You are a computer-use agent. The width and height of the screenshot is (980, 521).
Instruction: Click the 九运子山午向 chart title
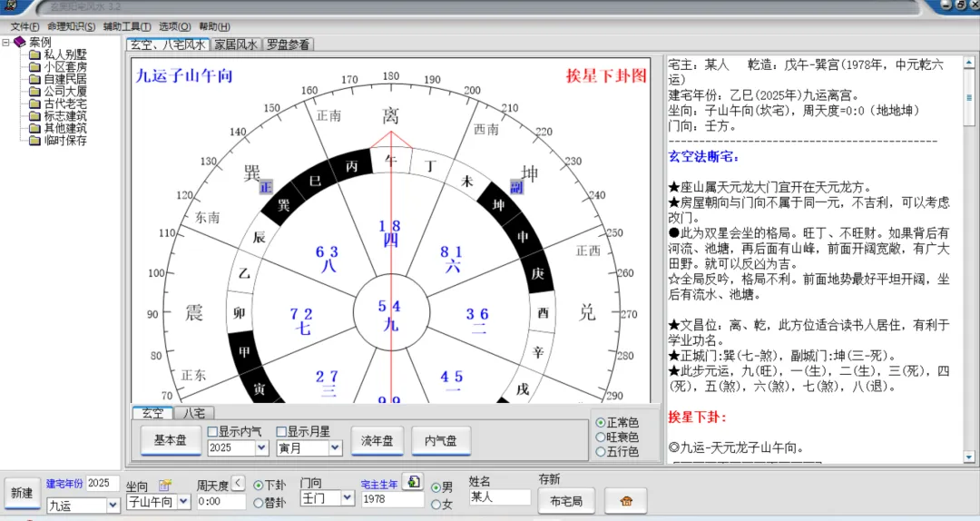(183, 75)
